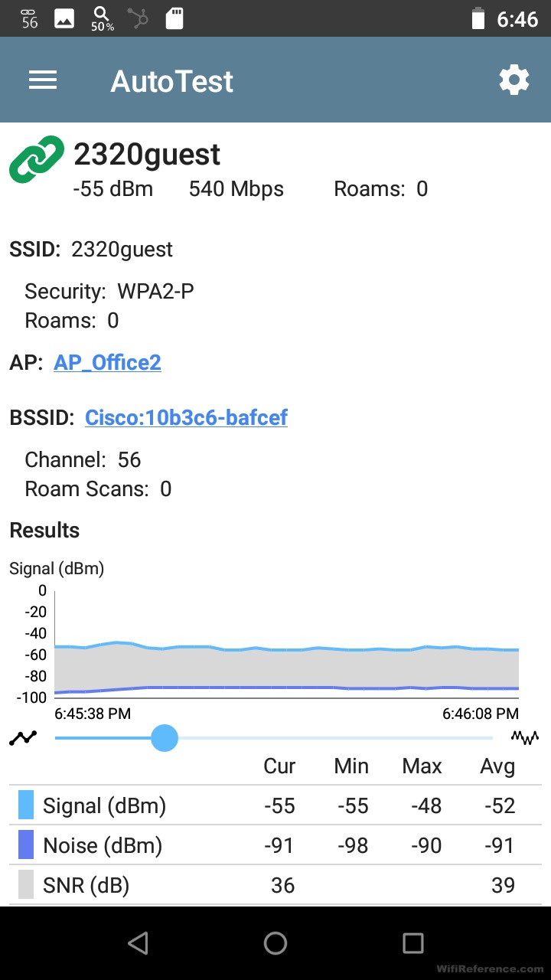
Task: Open the Cisco:10b3c6-bafcef BSSID link
Action: pyautogui.click(x=186, y=417)
